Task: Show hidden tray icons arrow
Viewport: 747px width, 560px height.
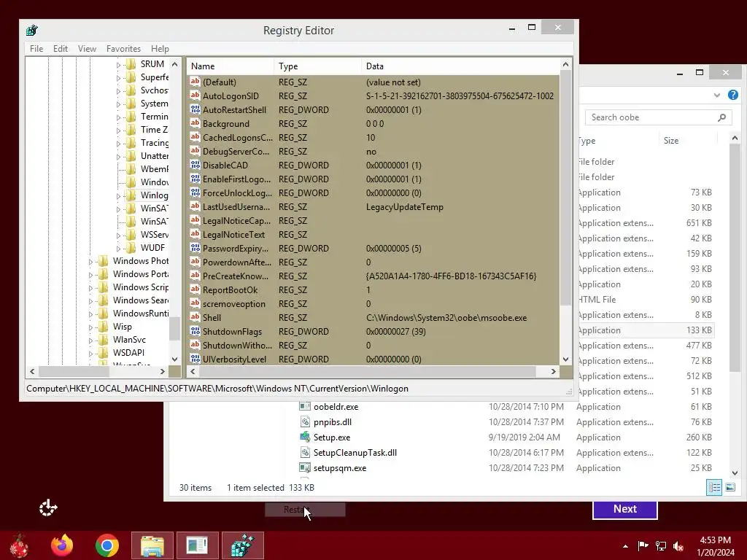Action: coord(625,546)
